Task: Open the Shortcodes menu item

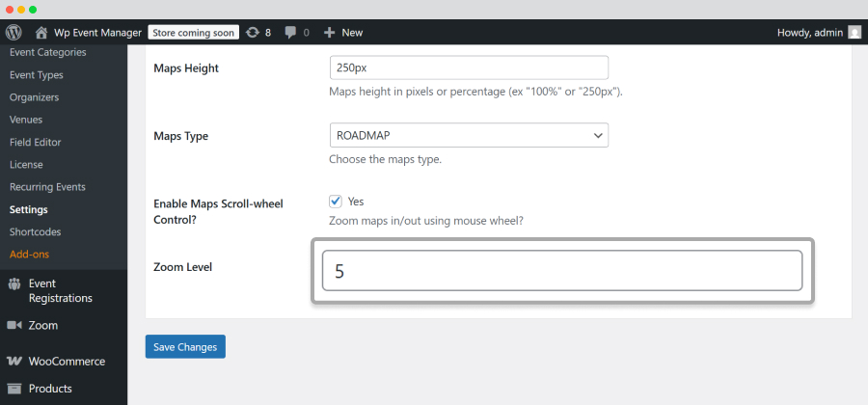Action: (35, 231)
